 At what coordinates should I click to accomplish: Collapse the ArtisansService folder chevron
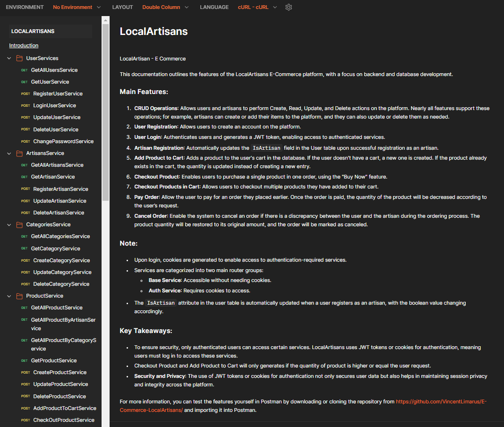[x=9, y=154]
